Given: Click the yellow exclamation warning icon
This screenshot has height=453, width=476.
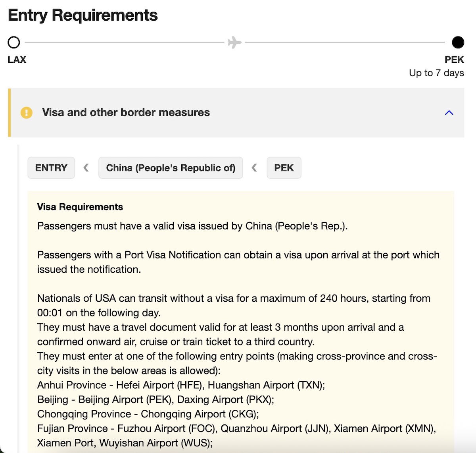Looking at the screenshot, I should click(27, 113).
